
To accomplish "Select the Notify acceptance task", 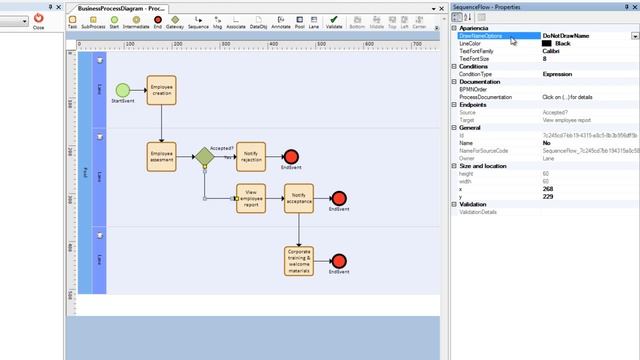I will (299, 198).
